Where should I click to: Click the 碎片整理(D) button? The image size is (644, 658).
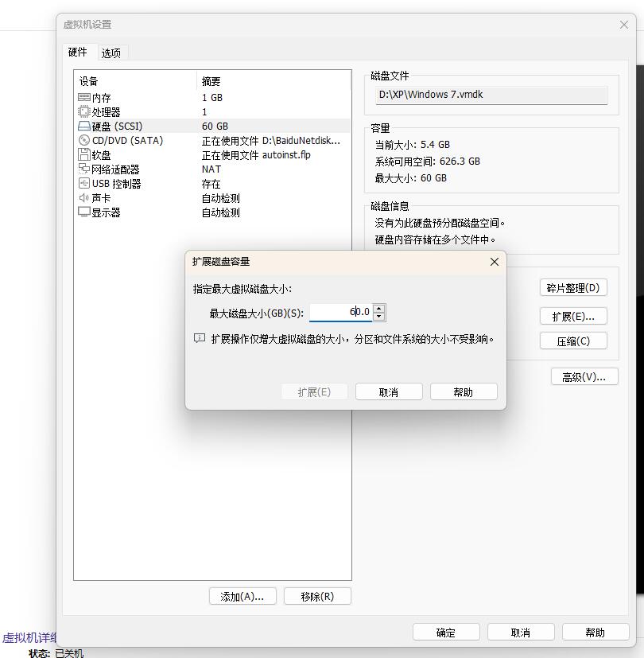pos(573,288)
